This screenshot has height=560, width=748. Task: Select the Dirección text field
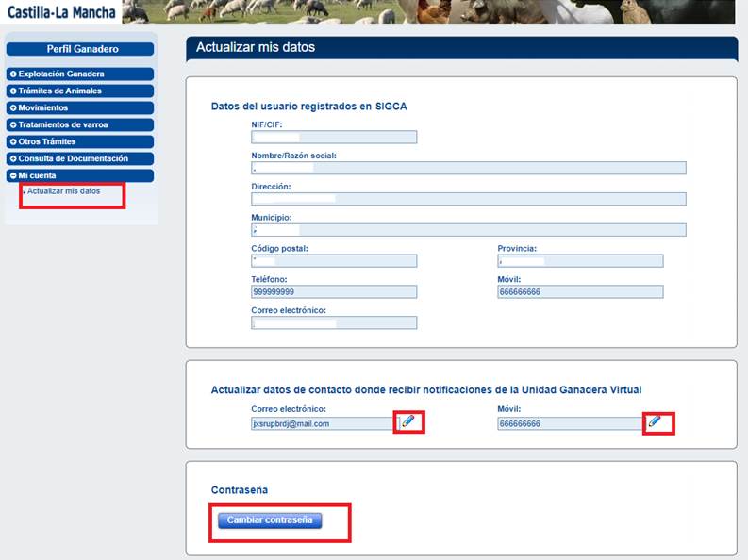tap(468, 200)
